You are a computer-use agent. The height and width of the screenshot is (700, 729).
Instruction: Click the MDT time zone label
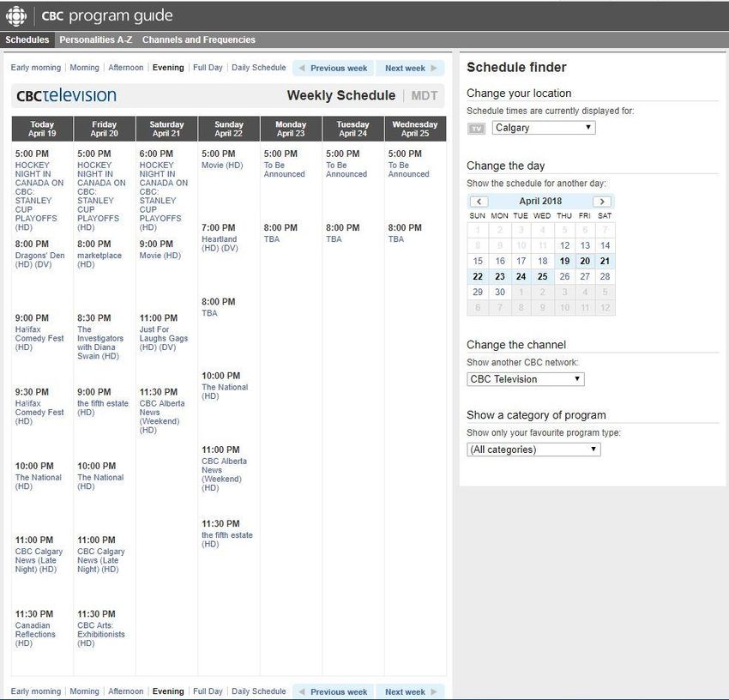[x=424, y=96]
